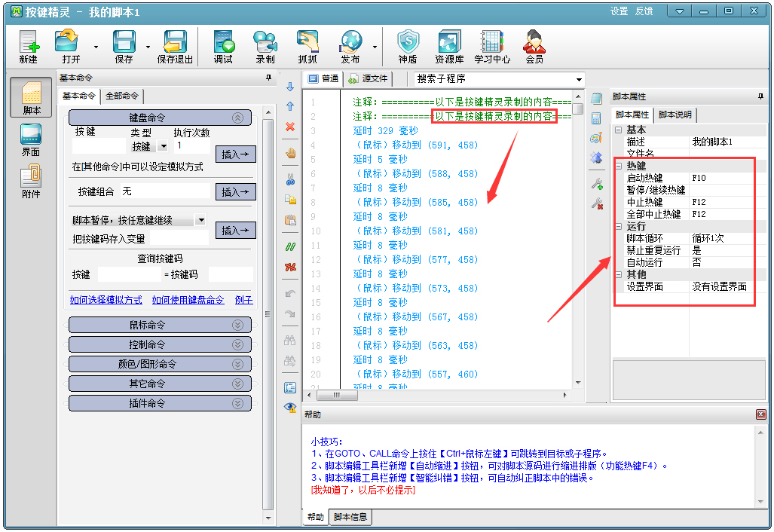Screen dimensions: 774x532
Task: Switch to the 源文件 view tab
Action: 369,79
